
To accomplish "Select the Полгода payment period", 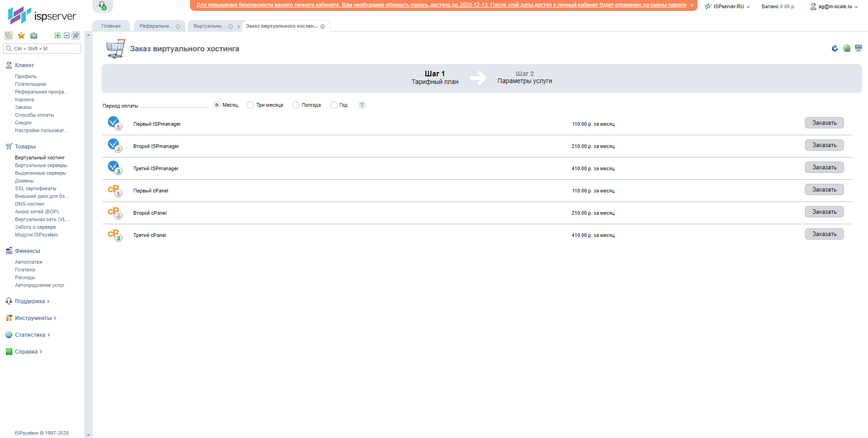I will (296, 105).
